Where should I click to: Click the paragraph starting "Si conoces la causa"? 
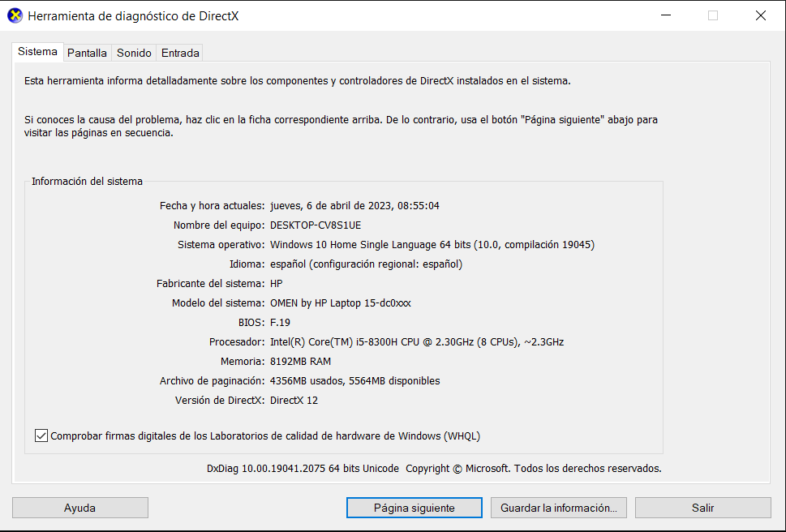(341, 127)
